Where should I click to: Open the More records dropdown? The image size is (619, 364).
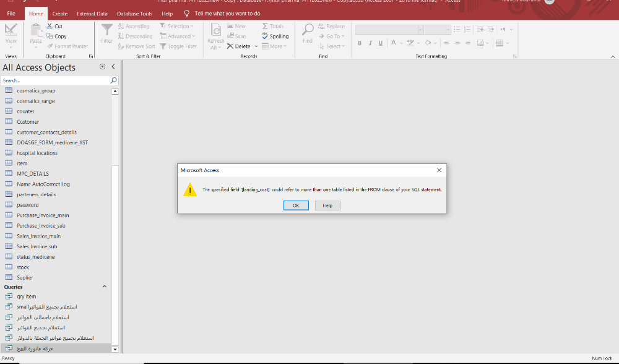coord(274,46)
